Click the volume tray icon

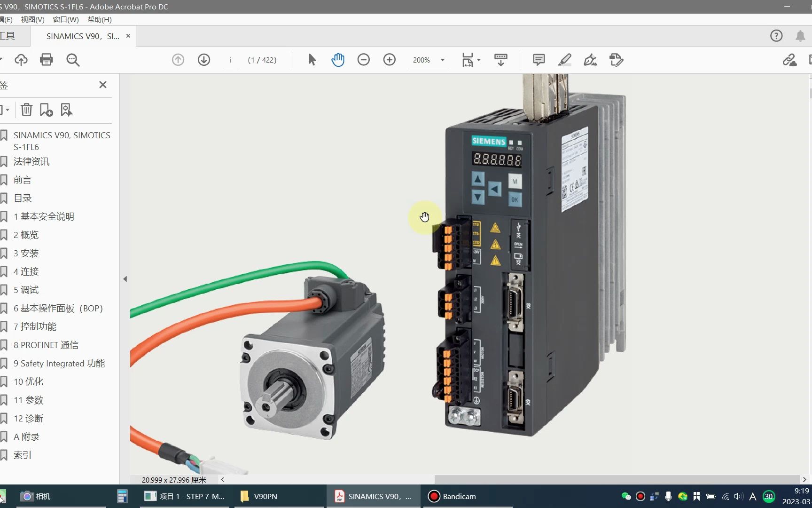coord(739,496)
